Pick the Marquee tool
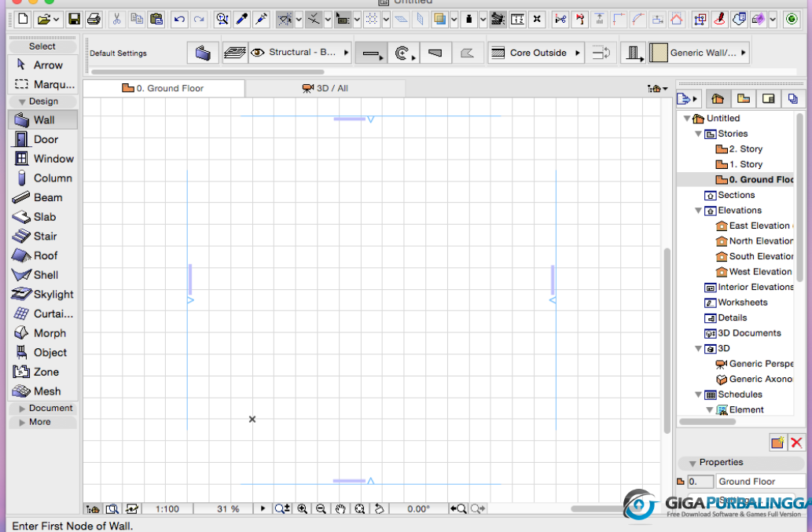The width and height of the screenshot is (812, 532). point(43,84)
